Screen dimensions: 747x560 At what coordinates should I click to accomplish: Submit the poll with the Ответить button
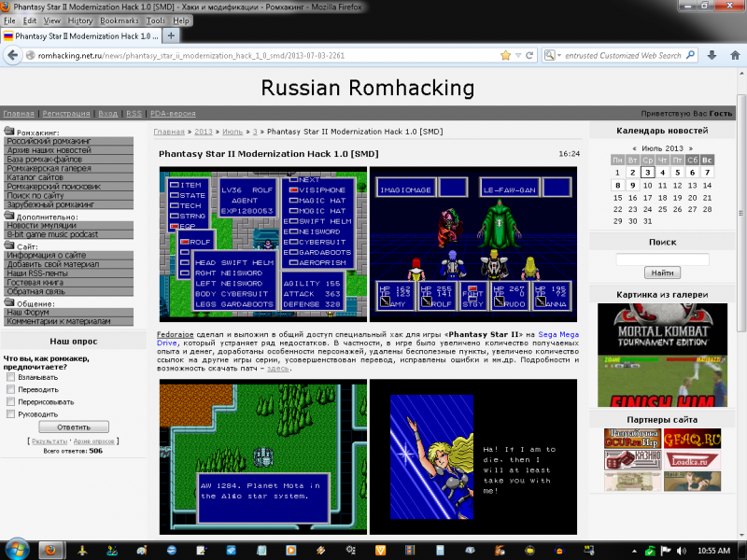coord(74,427)
